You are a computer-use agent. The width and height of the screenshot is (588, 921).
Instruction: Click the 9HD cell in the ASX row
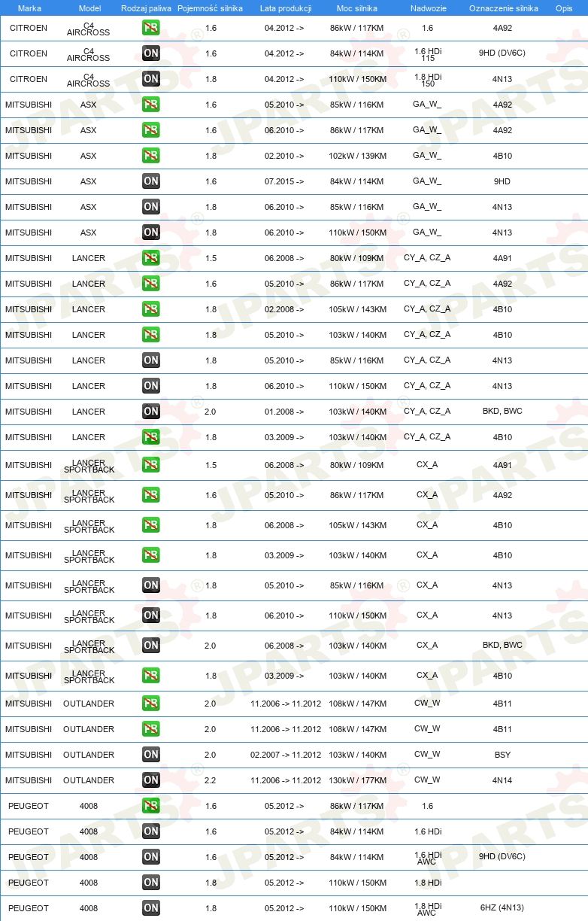502,181
